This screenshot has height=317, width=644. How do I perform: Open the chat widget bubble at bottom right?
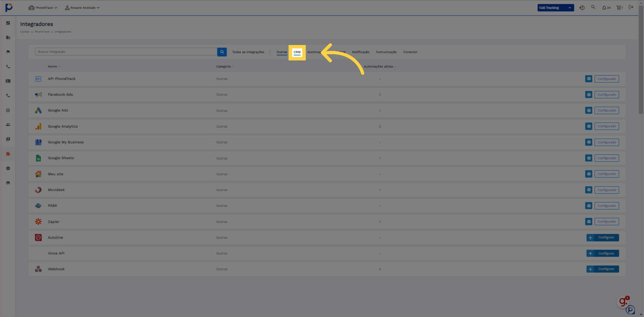click(624, 302)
